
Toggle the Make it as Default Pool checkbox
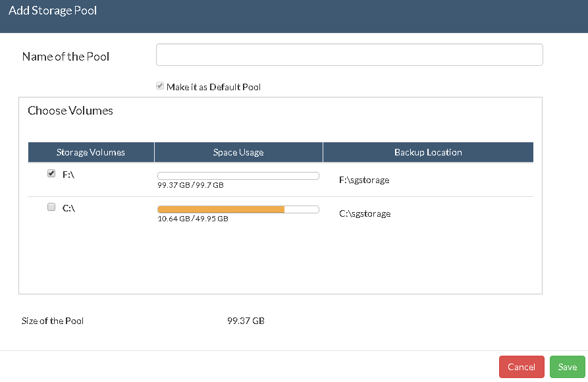[160, 86]
